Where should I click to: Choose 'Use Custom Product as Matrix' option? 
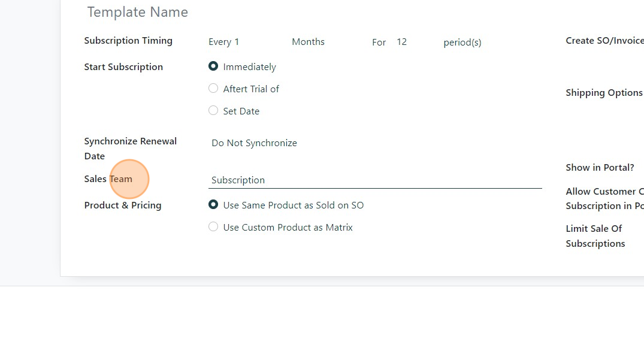213,227
